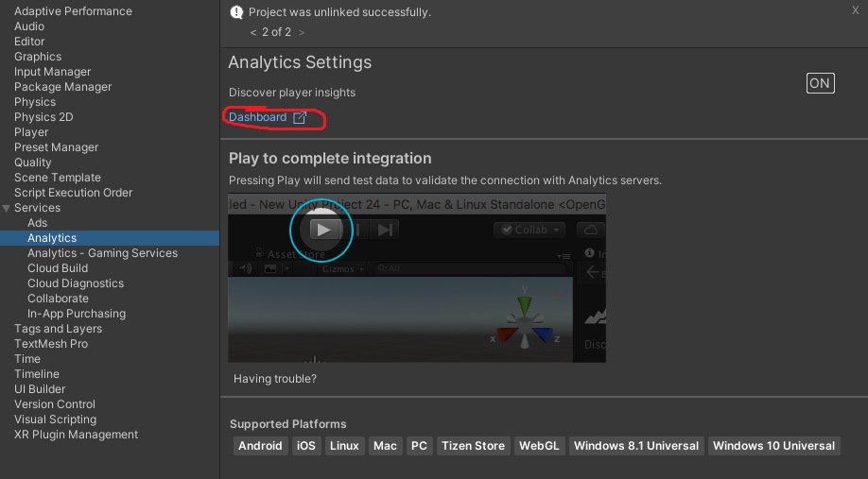Open Quality settings

[x=33, y=163]
